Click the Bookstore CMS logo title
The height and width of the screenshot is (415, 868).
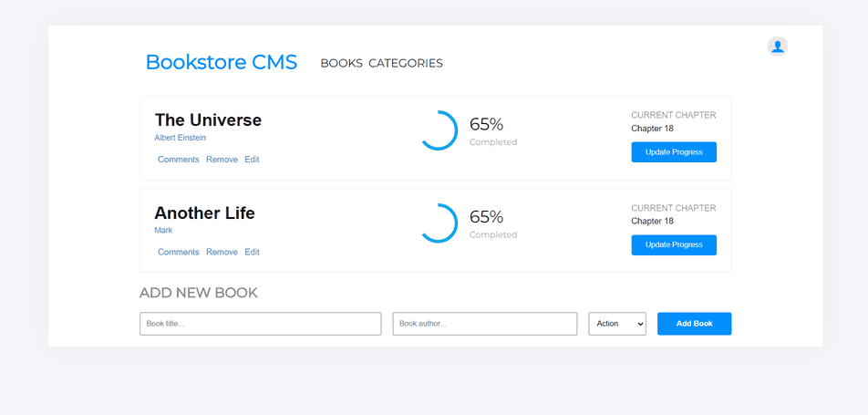tap(222, 62)
